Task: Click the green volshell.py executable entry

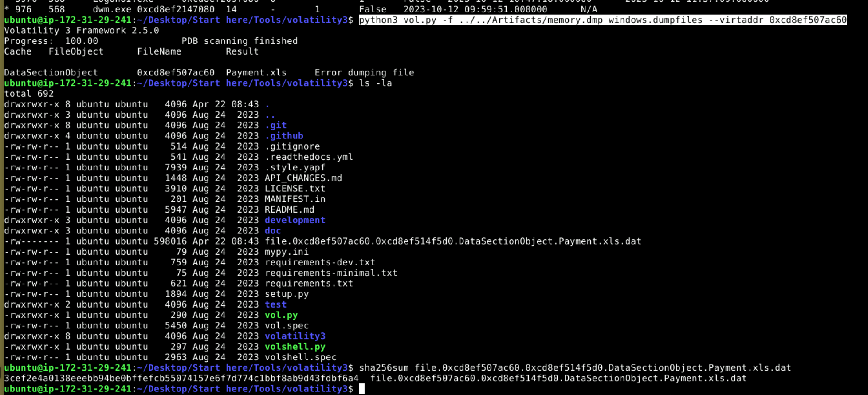Action: point(295,347)
